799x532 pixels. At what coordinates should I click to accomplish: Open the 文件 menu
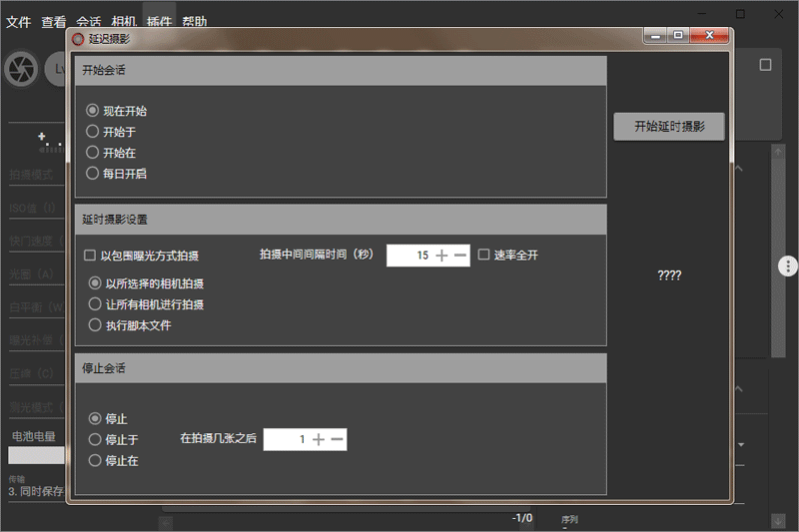[x=18, y=22]
